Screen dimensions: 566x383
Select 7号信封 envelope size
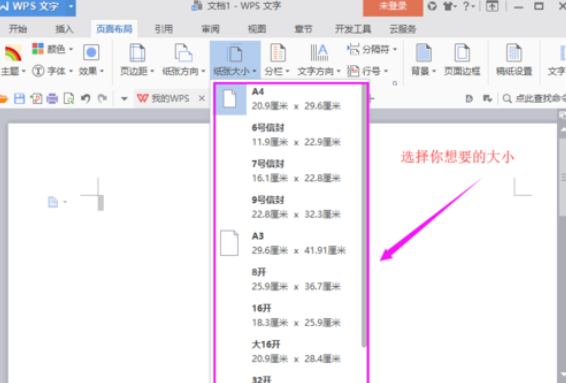tap(288, 171)
